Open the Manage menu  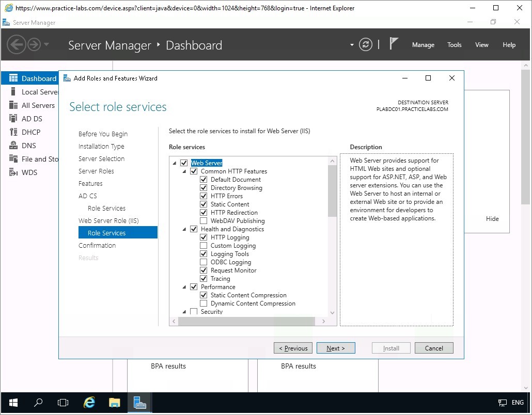pyautogui.click(x=423, y=45)
